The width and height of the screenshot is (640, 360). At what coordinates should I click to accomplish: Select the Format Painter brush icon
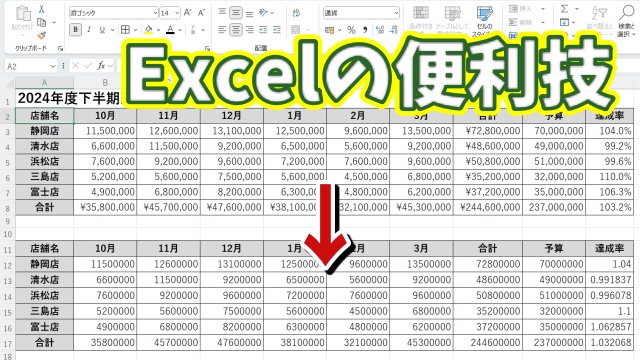coord(41,36)
